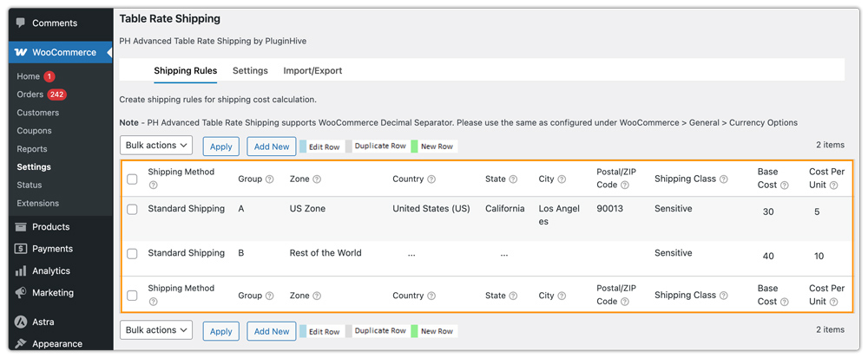Image resolution: width=868 pixels, height=358 pixels.
Task: Click the top Apply button
Action: (x=220, y=146)
